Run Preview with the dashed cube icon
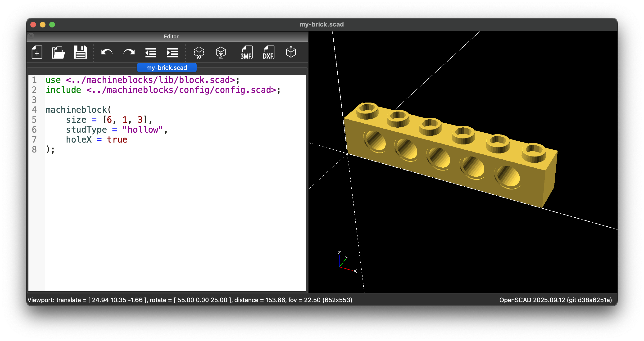The image size is (644, 341). pyautogui.click(x=199, y=53)
